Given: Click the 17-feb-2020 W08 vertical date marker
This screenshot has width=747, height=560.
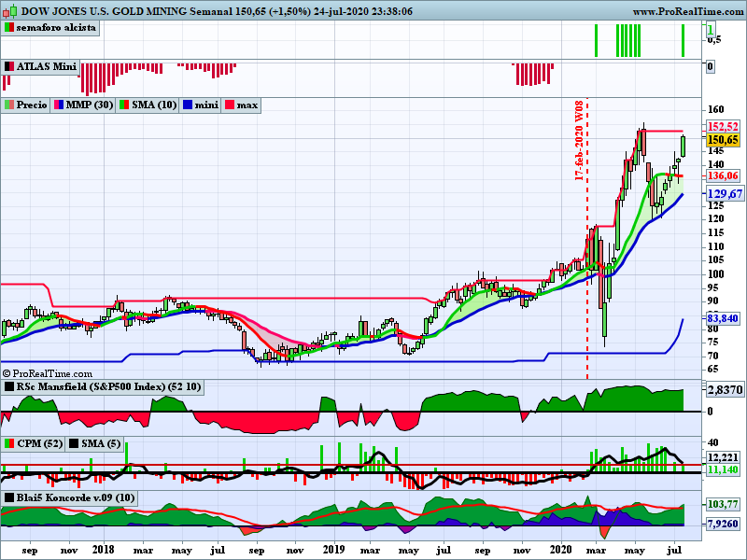Looking at the screenshot, I should pos(579,141).
